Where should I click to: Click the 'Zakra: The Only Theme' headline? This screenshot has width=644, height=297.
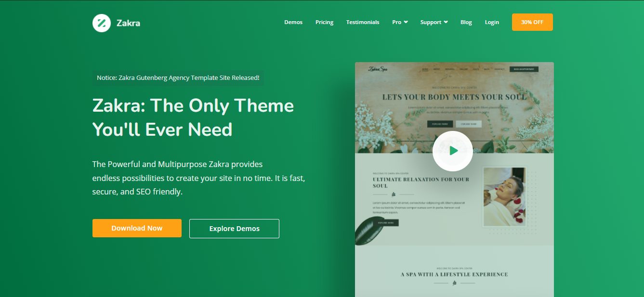(193, 117)
